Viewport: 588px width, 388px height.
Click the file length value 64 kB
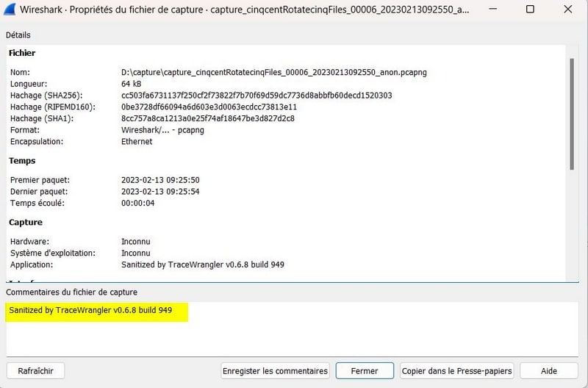click(x=132, y=84)
